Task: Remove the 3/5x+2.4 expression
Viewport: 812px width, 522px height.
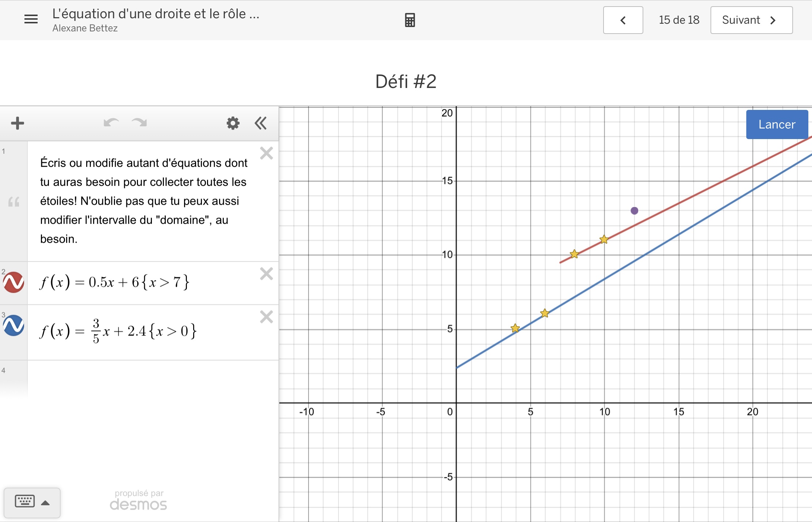Action: pyautogui.click(x=267, y=317)
